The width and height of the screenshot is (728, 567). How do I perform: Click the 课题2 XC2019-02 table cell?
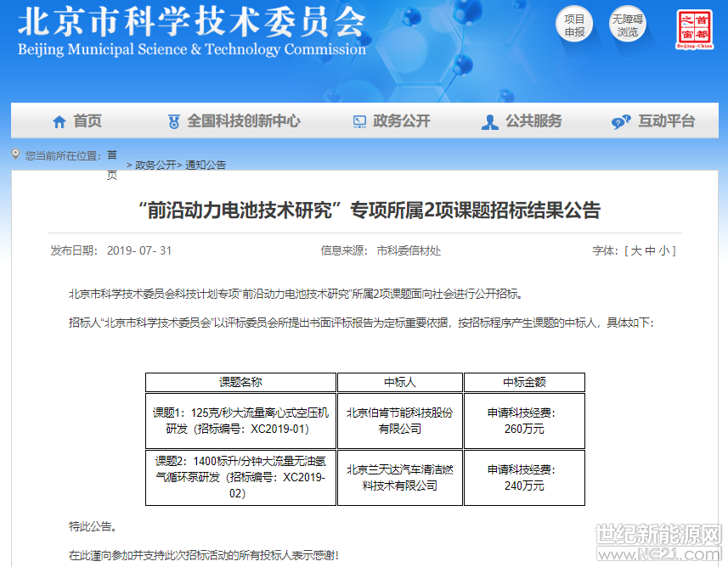click(240, 477)
